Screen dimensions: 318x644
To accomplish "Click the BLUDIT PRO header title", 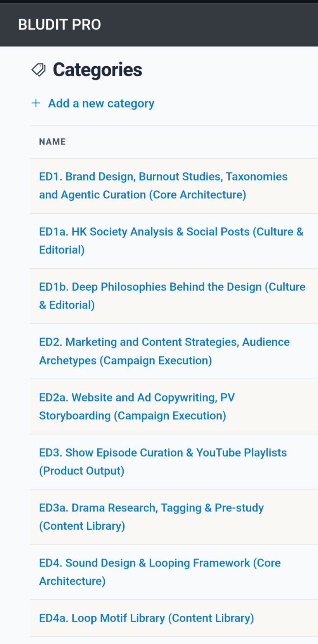I will point(59,25).
